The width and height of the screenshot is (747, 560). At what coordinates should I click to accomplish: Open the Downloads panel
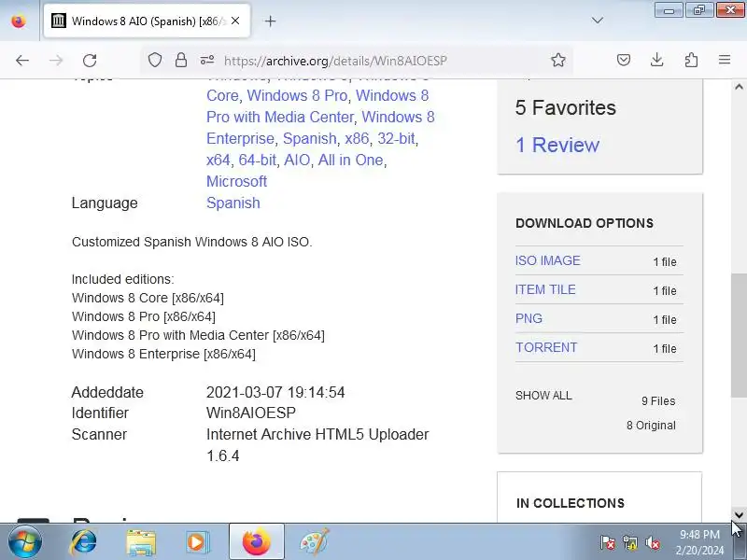[x=657, y=60]
